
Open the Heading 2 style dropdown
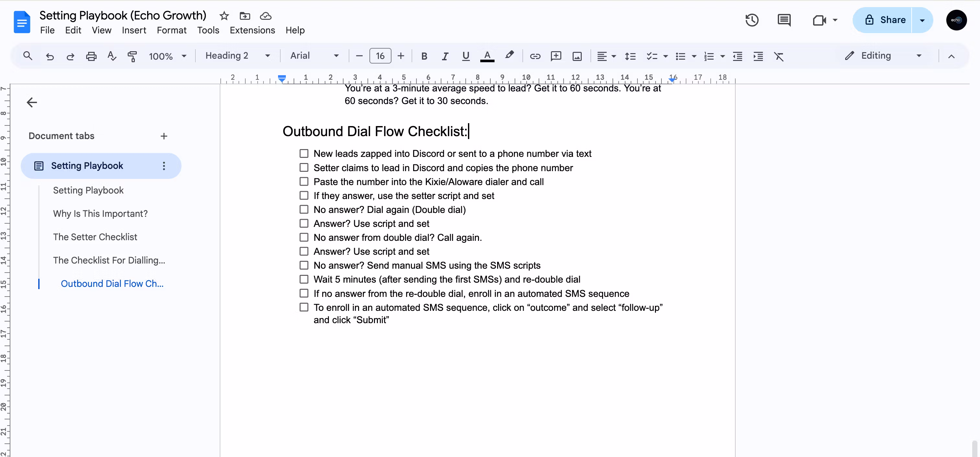[238, 56]
